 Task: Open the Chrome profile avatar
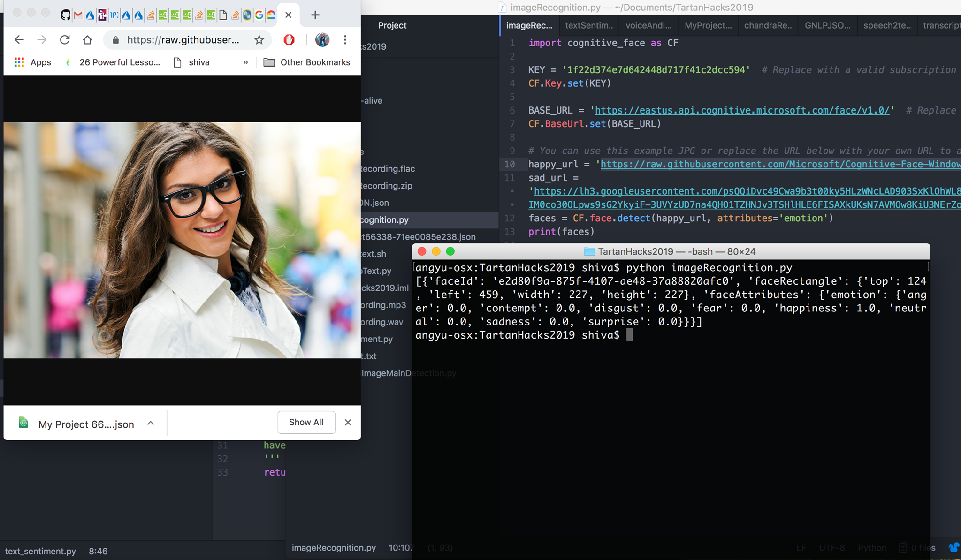pos(322,40)
